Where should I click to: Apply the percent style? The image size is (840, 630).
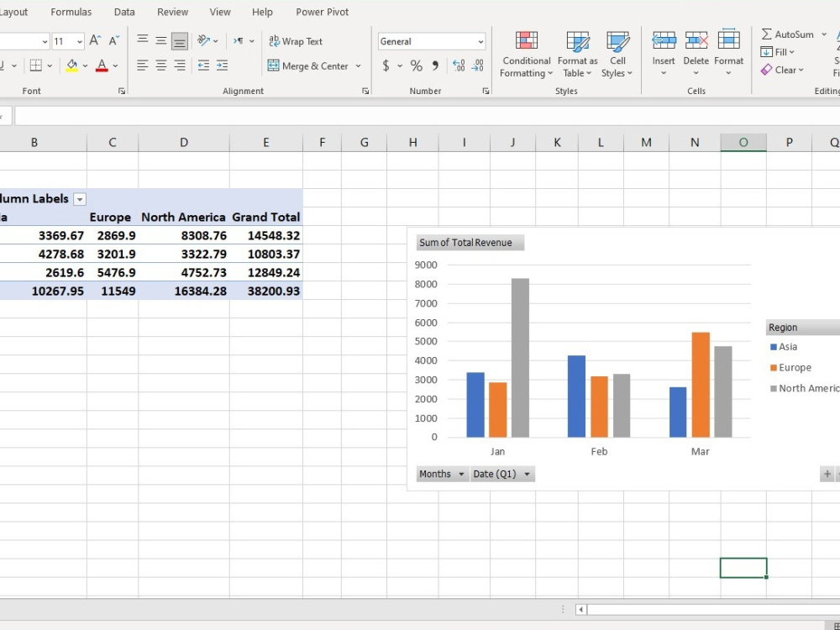click(417, 66)
